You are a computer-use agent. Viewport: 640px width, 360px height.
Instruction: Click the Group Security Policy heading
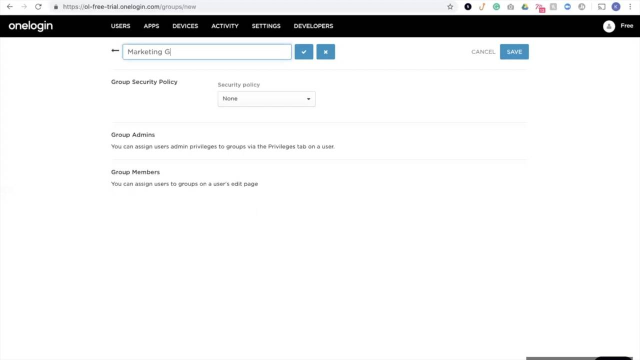point(144,82)
